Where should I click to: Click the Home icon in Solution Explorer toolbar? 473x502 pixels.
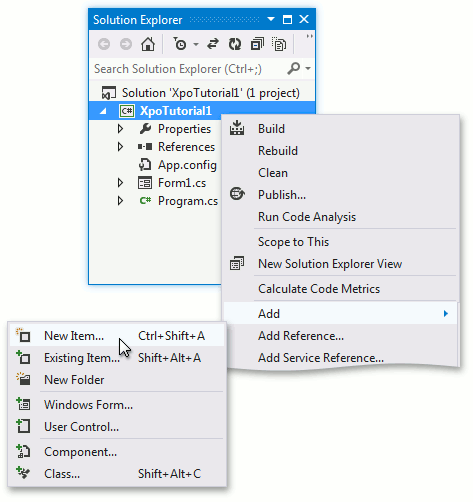tap(148, 44)
